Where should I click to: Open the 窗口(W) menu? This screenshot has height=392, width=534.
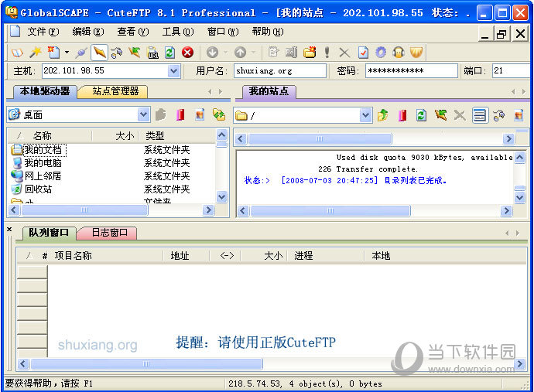(x=223, y=32)
